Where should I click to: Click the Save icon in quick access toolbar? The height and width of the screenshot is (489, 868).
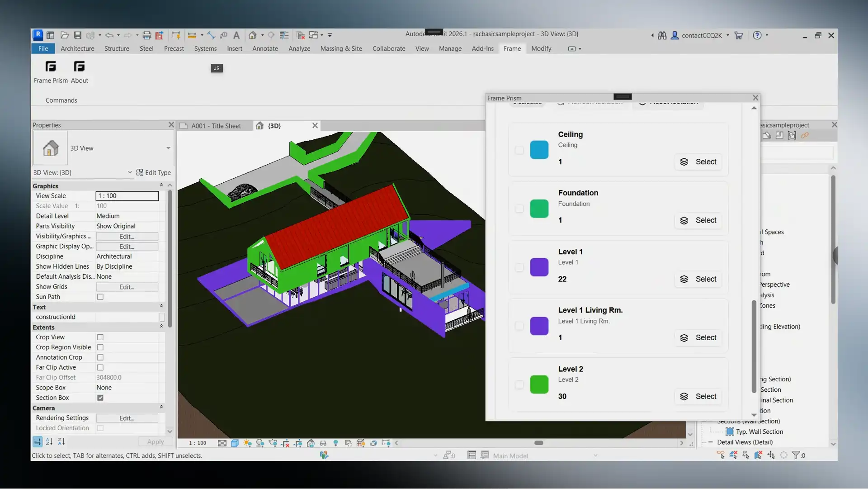77,35
